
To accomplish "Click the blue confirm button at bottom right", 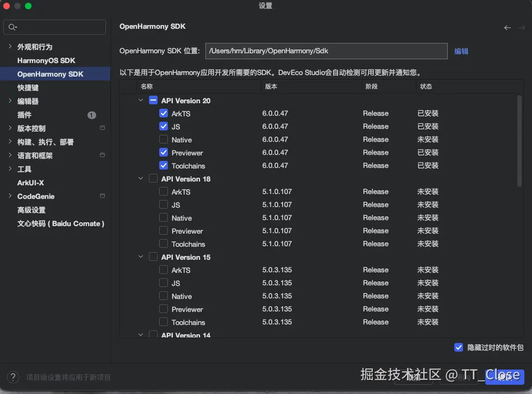I will tap(505, 376).
